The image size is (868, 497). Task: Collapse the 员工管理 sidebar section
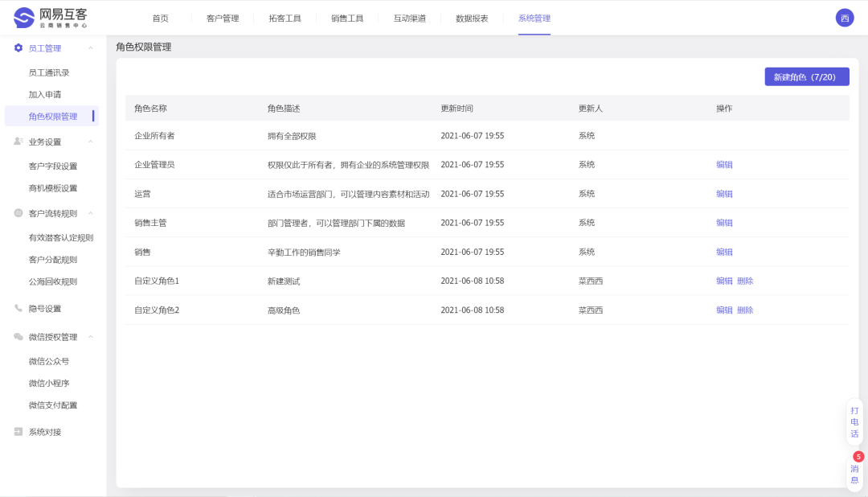pyautogui.click(x=88, y=47)
